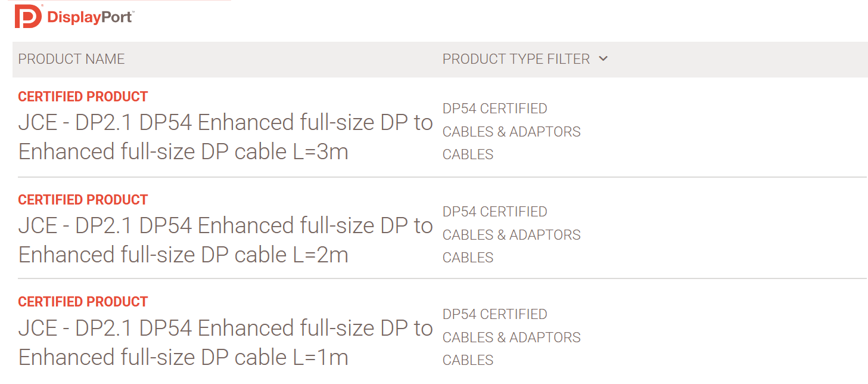The width and height of the screenshot is (868, 384).
Task: Select DP54 Certified tag in L=3m row
Action: 494,109
